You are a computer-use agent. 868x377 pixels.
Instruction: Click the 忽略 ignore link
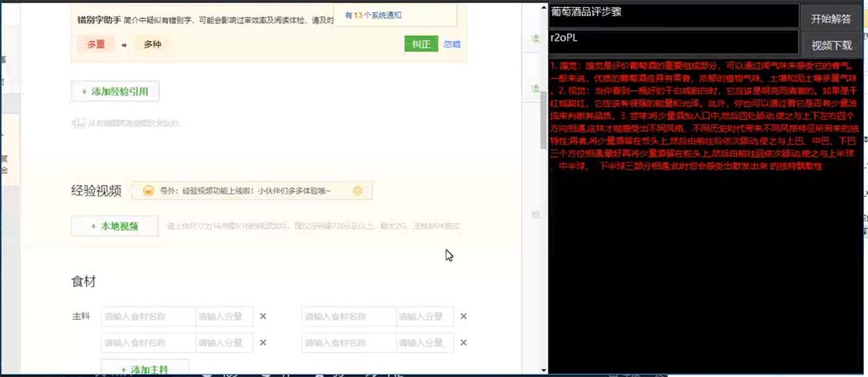(452, 44)
